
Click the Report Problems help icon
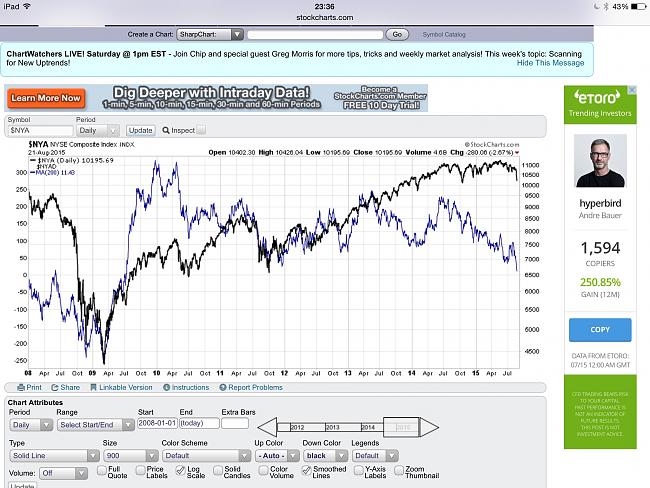(x=223, y=387)
